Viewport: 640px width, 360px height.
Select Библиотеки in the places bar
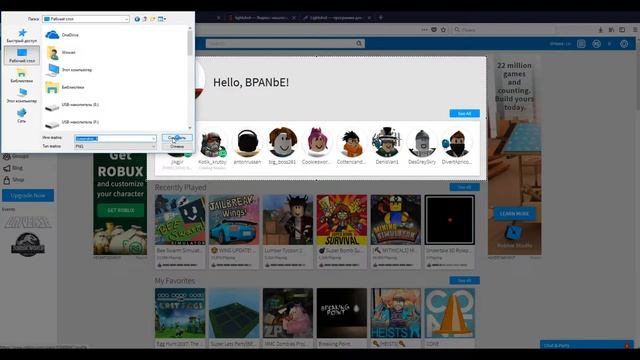pyautogui.click(x=22, y=76)
